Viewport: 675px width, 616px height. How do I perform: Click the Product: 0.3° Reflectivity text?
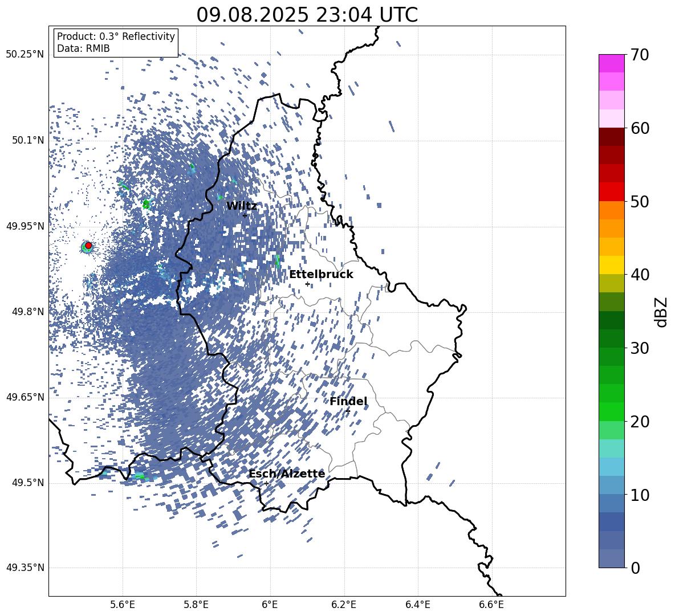pyautogui.click(x=116, y=36)
